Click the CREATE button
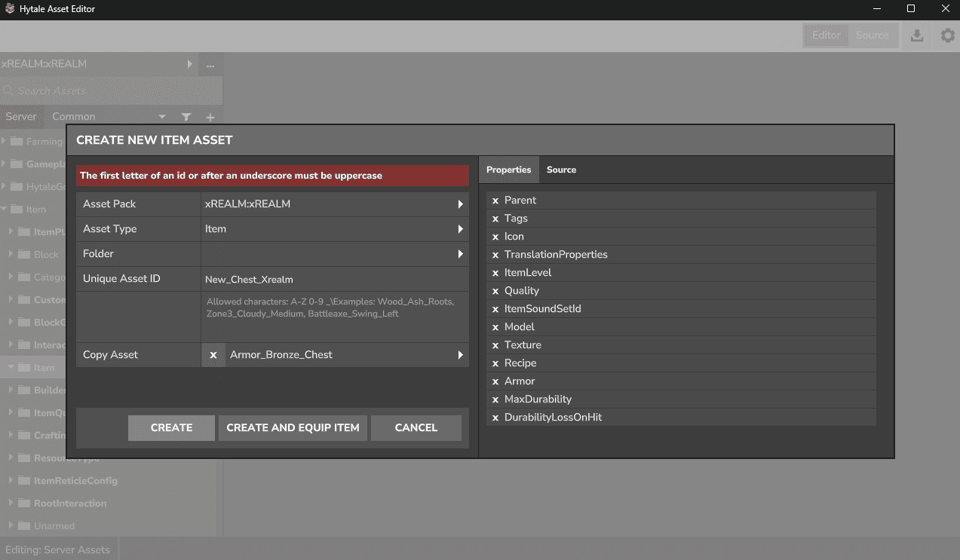960x560 pixels. tap(171, 427)
